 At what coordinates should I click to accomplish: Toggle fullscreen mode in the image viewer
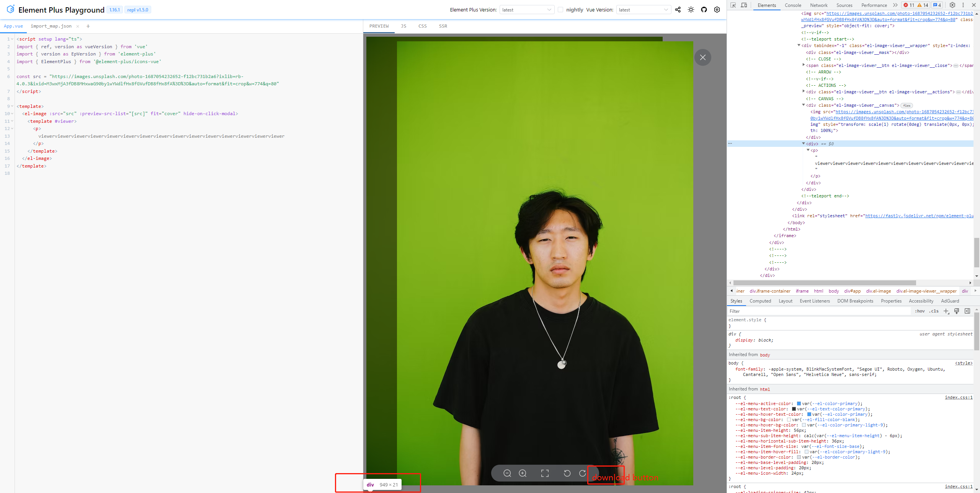pos(545,473)
